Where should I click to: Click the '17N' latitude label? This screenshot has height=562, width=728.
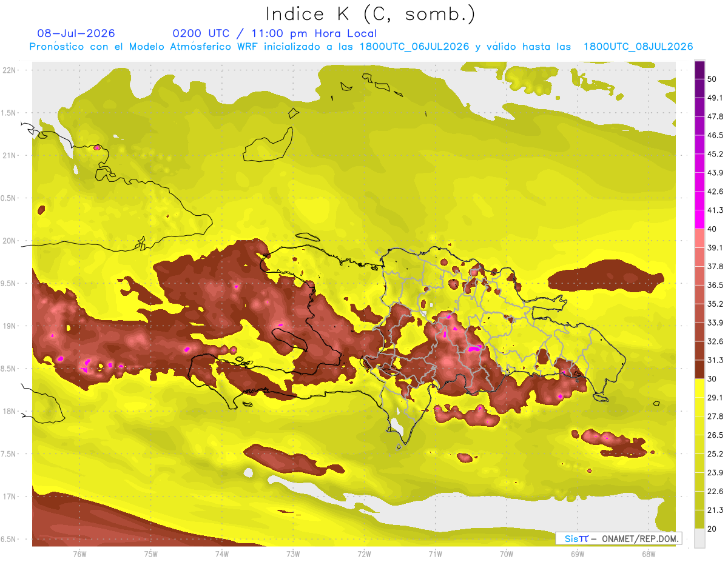[x=10, y=497]
